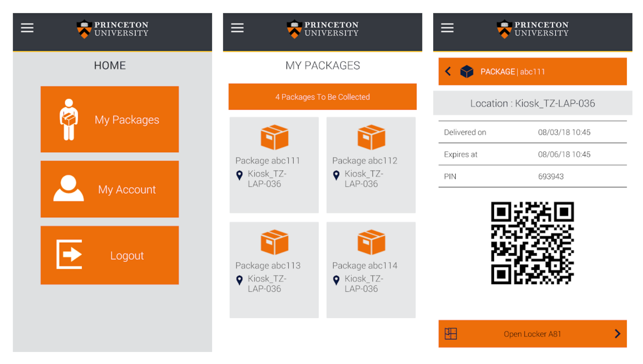Image resolution: width=643 pixels, height=364 pixels.
Task: Click the PIN label
Action: [450, 176]
